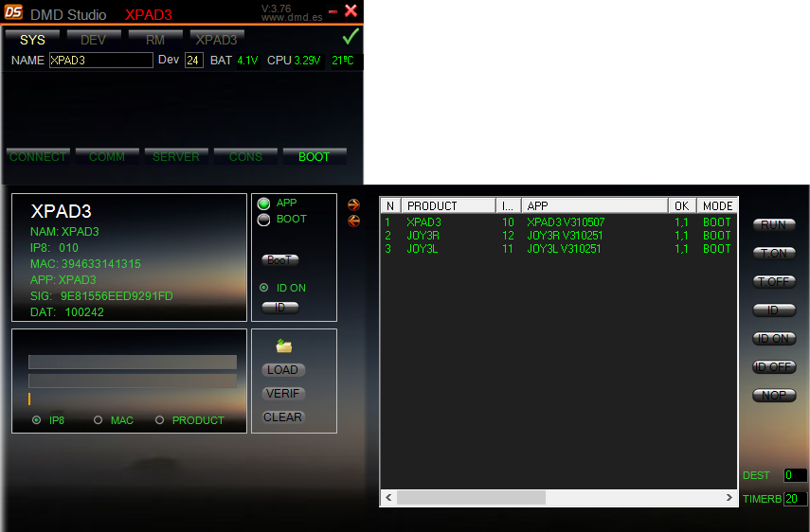Click the BooT button under mode options
The image size is (810, 532).
[280, 260]
